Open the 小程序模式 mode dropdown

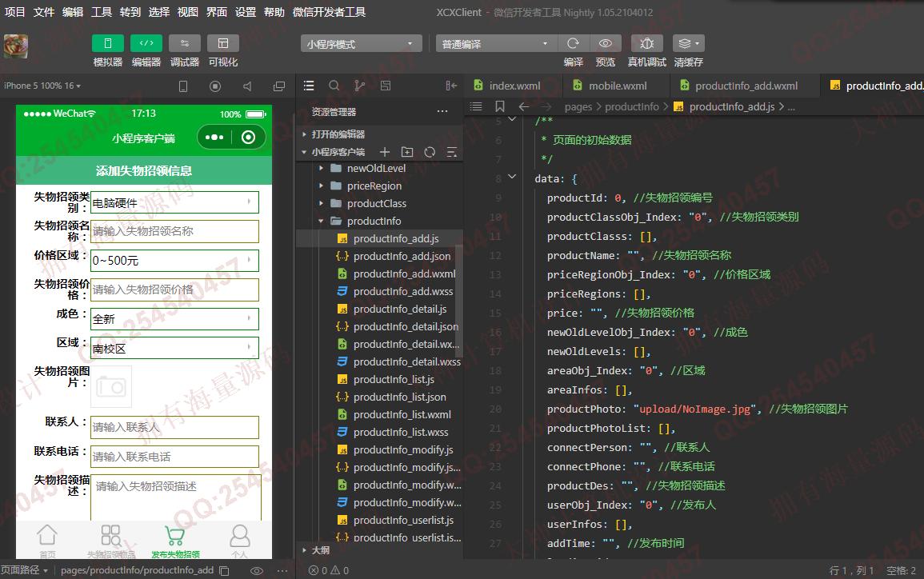[362, 44]
